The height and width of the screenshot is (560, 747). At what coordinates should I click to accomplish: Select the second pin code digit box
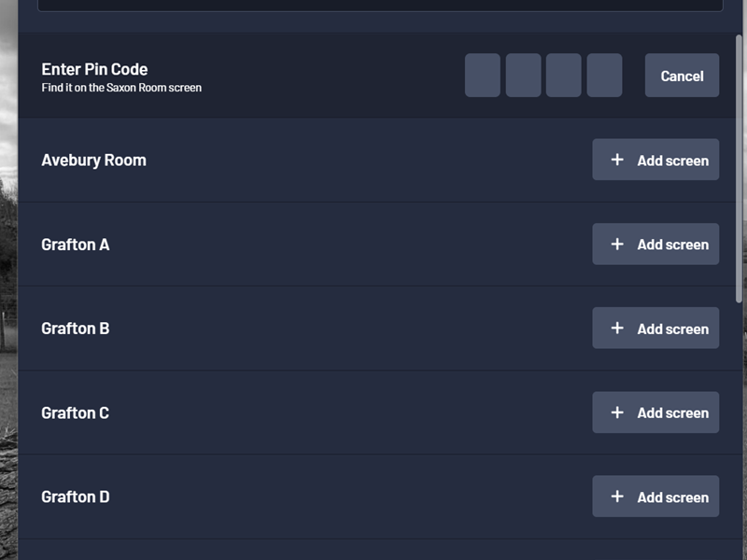[524, 76]
